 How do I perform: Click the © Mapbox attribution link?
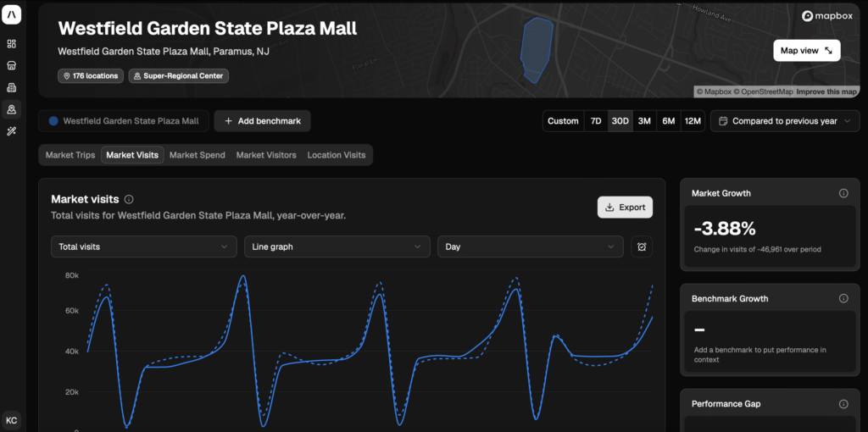pos(714,91)
